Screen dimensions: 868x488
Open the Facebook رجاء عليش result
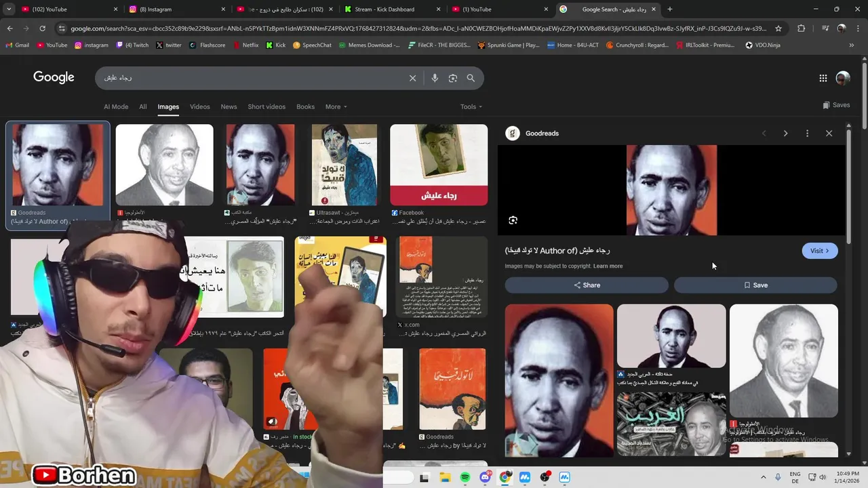tap(439, 165)
